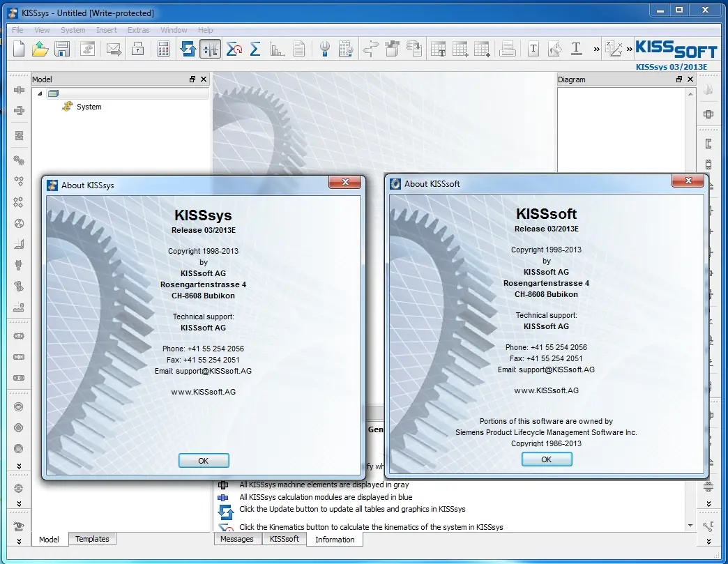Close the Model panel
This screenshot has height=564, width=728.
(x=204, y=79)
